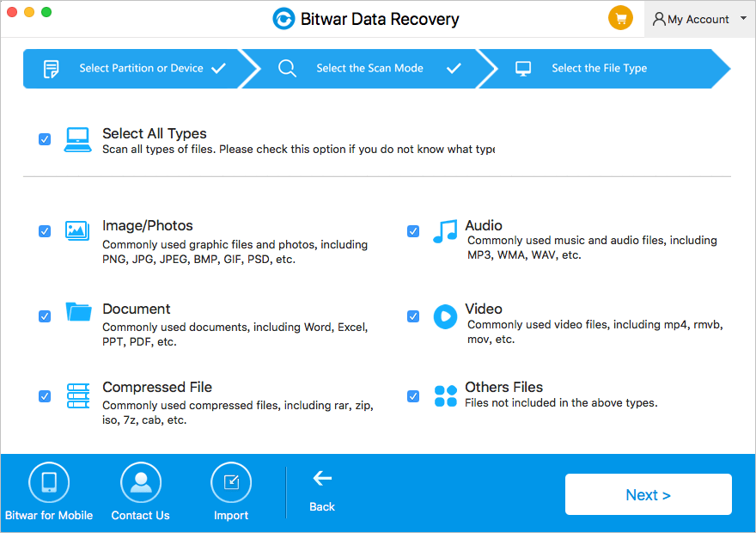Screen dimensions: 756x533
Task: Go back using the Back arrow
Action: [x=321, y=478]
